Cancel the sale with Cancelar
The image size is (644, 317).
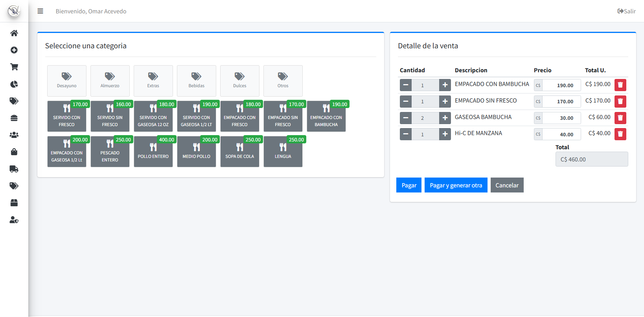(507, 185)
